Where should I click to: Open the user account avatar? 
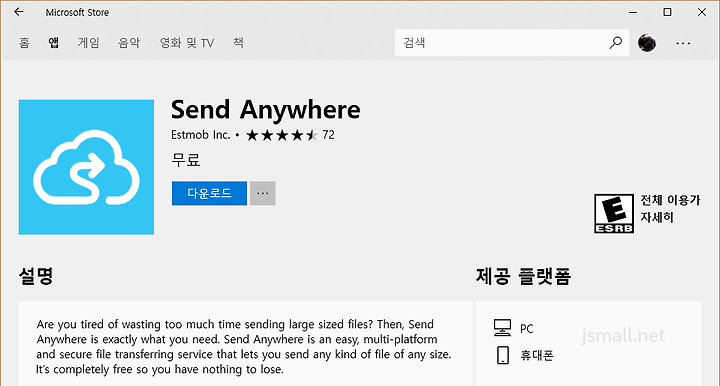(647, 43)
